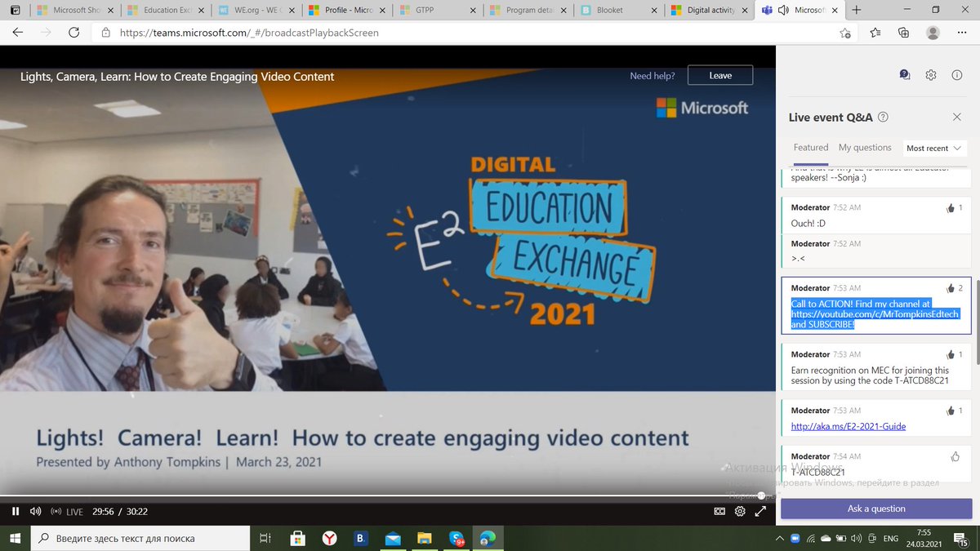Select the '>.<' moderator message

click(x=876, y=251)
